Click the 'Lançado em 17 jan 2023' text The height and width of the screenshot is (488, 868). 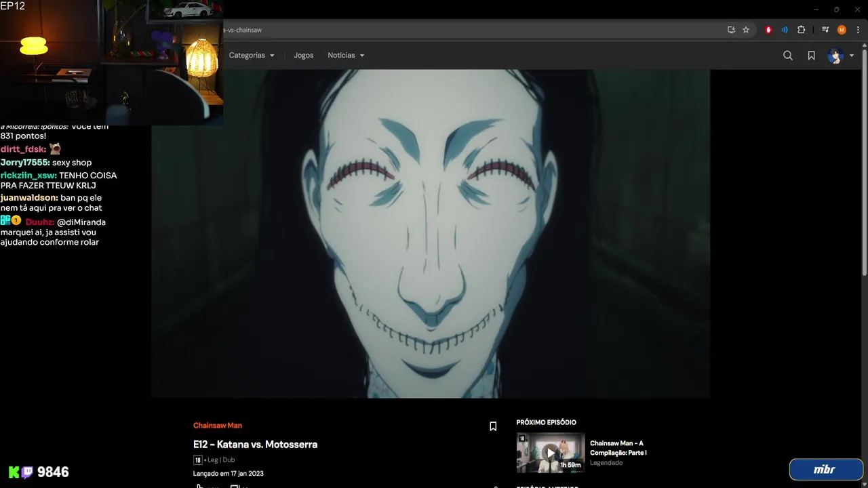click(x=229, y=474)
